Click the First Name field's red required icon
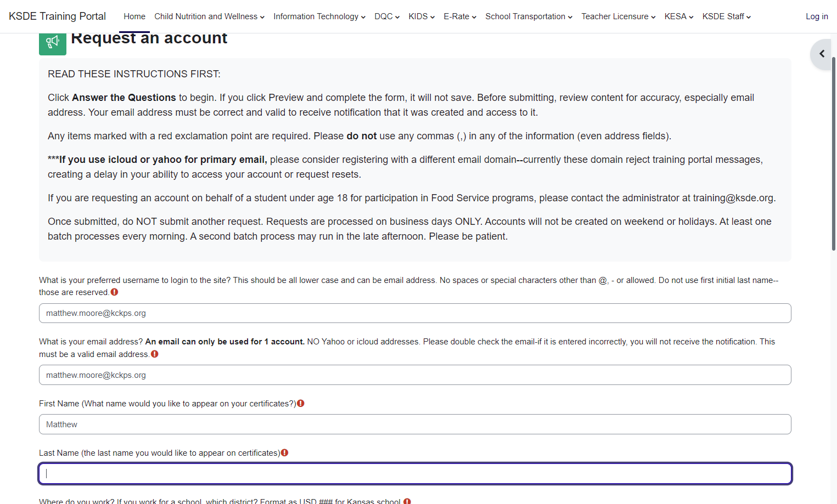This screenshot has height=504, width=837. (301, 404)
